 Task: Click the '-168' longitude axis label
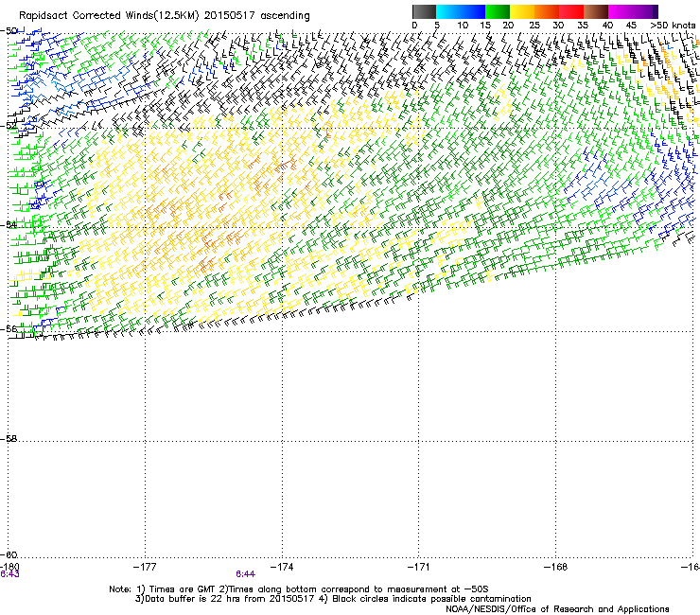point(556,567)
